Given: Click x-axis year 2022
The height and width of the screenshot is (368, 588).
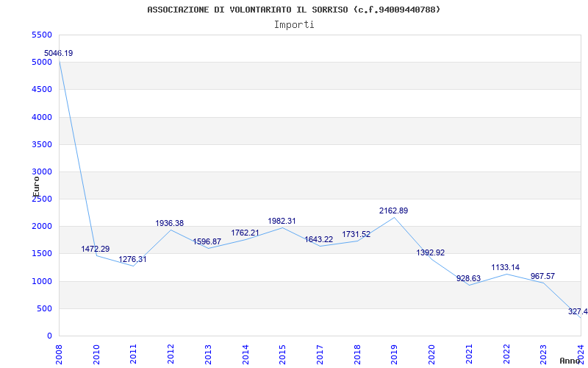Looking at the screenshot, I should 506,354.
